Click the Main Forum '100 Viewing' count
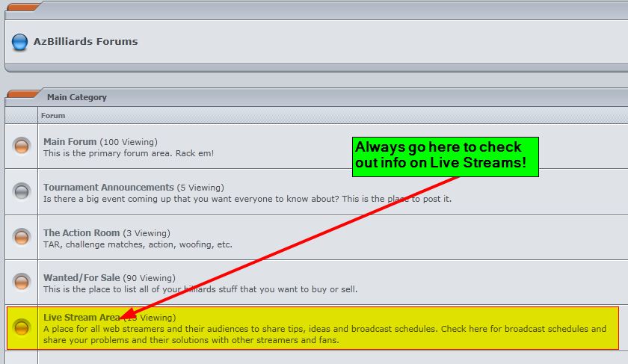Image resolution: width=628 pixels, height=364 pixels. (x=129, y=142)
